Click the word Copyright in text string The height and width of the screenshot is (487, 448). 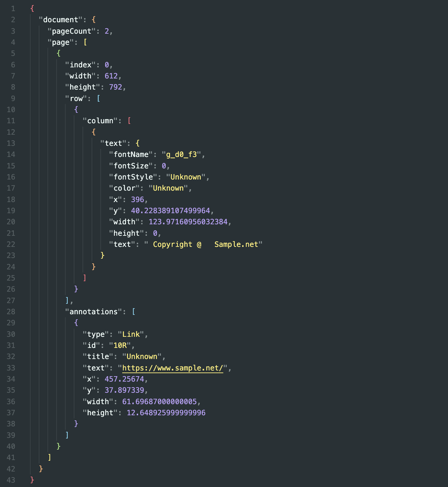[x=172, y=244]
